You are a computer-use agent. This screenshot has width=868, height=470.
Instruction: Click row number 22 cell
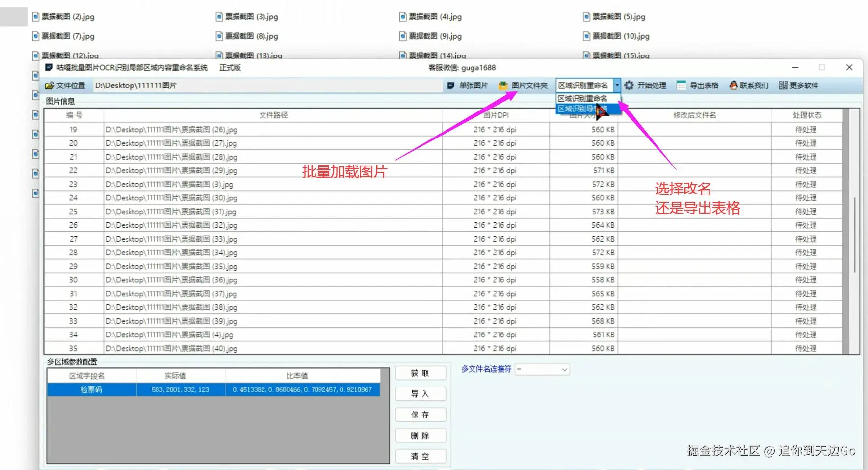coord(74,170)
